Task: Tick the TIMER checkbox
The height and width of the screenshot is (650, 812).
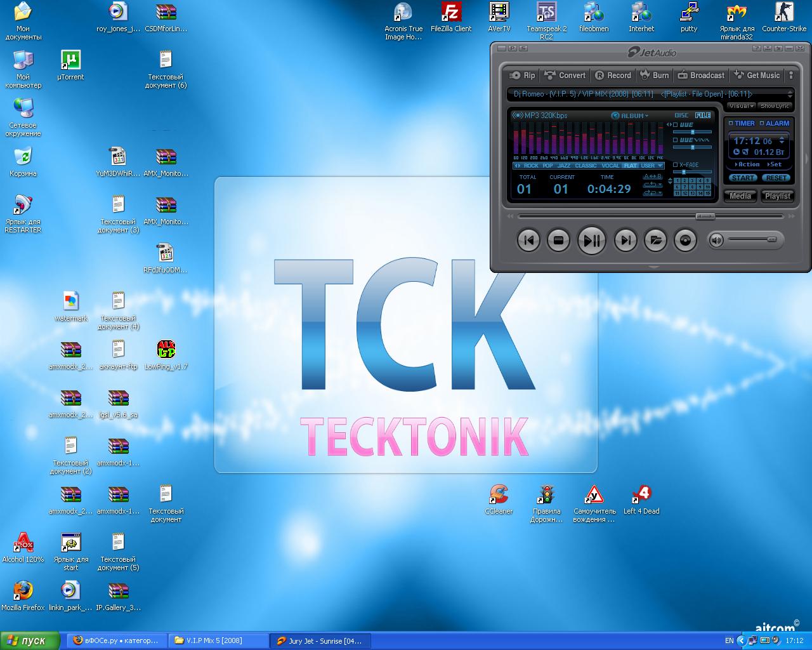Action: tap(731, 124)
